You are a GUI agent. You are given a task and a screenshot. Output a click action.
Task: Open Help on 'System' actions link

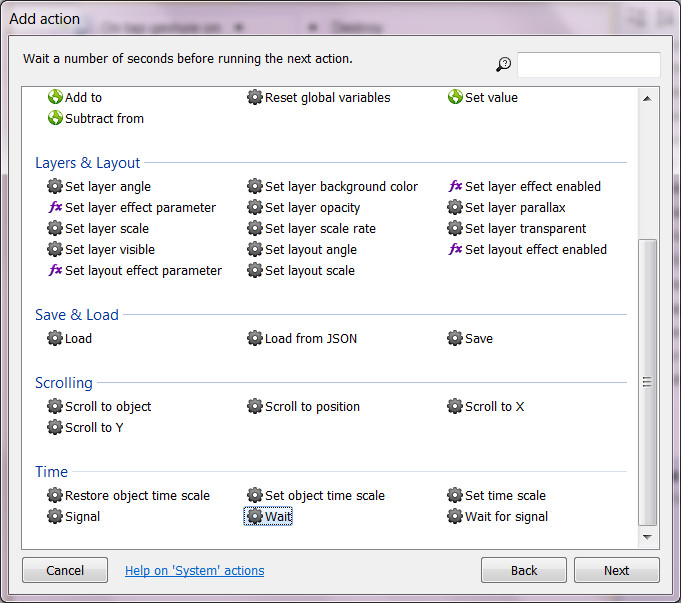coord(194,570)
